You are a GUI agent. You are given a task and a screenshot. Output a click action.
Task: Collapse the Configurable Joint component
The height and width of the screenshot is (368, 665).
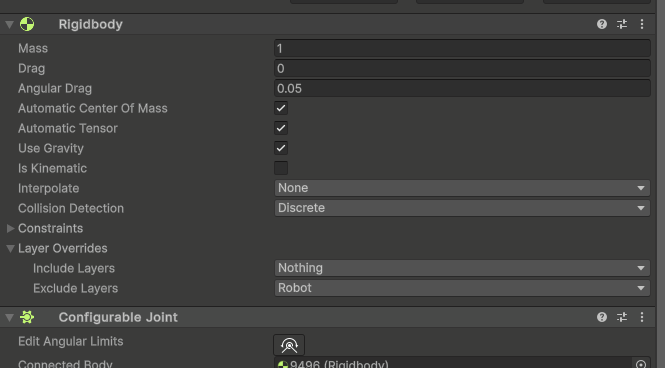[x=9, y=317]
